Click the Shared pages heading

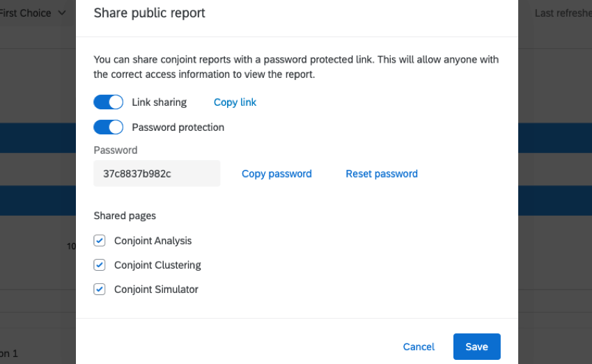coord(125,216)
